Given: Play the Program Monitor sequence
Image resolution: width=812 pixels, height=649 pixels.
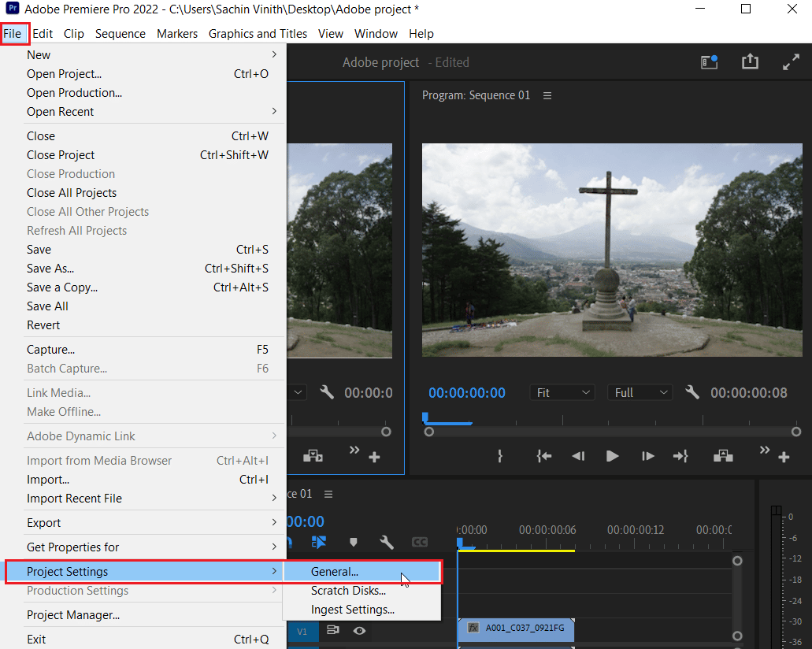Looking at the screenshot, I should coord(612,456).
